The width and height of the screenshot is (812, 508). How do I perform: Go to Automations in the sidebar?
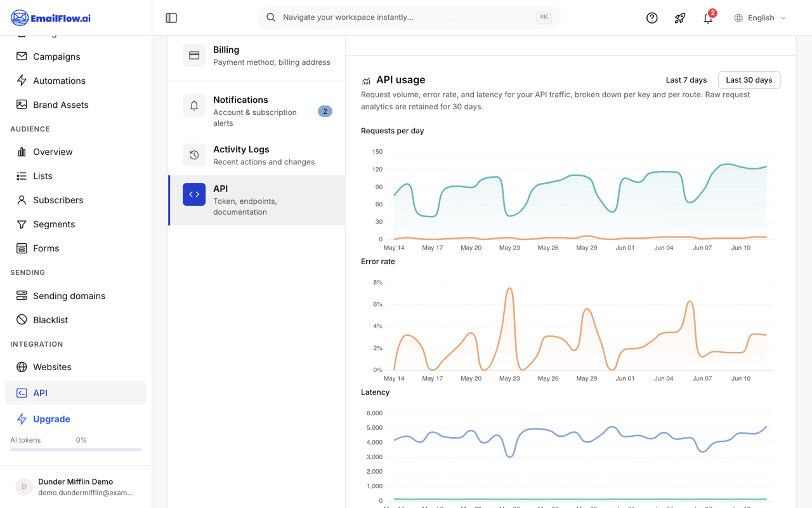[x=75, y=81]
